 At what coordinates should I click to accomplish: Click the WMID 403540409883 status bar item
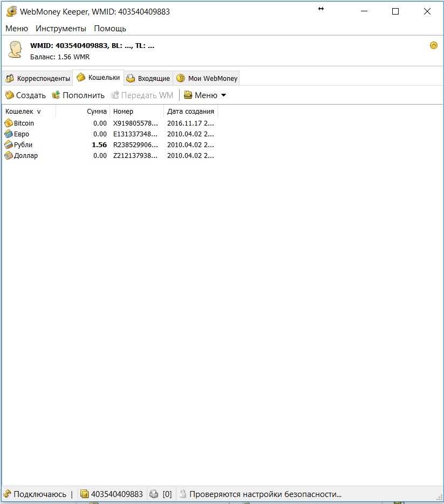pyautogui.click(x=112, y=494)
